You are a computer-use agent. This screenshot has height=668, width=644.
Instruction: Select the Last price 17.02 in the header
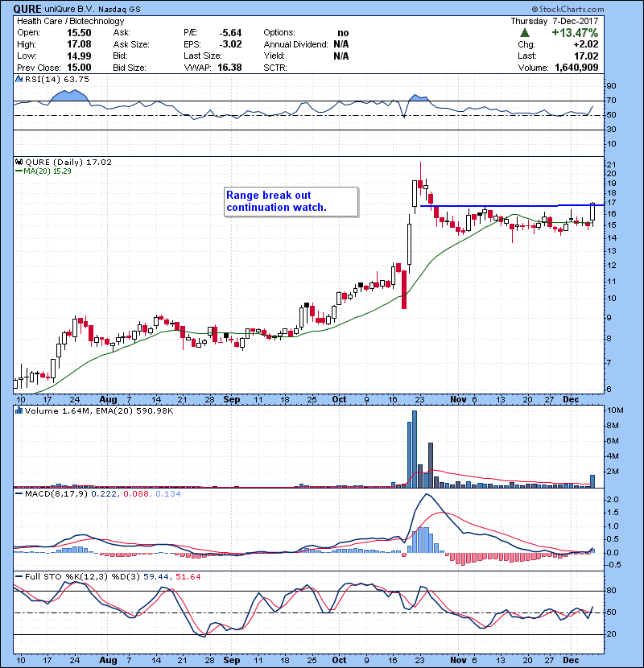(x=586, y=56)
